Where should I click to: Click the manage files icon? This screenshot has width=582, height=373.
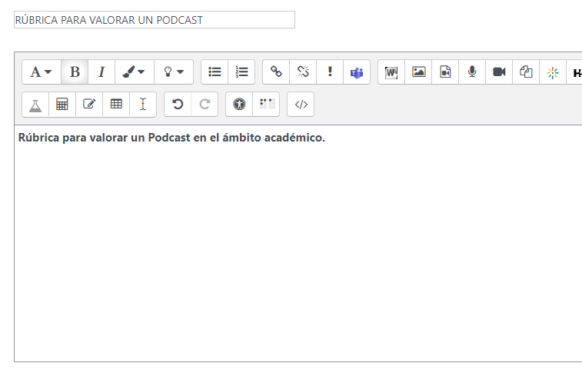coord(526,72)
